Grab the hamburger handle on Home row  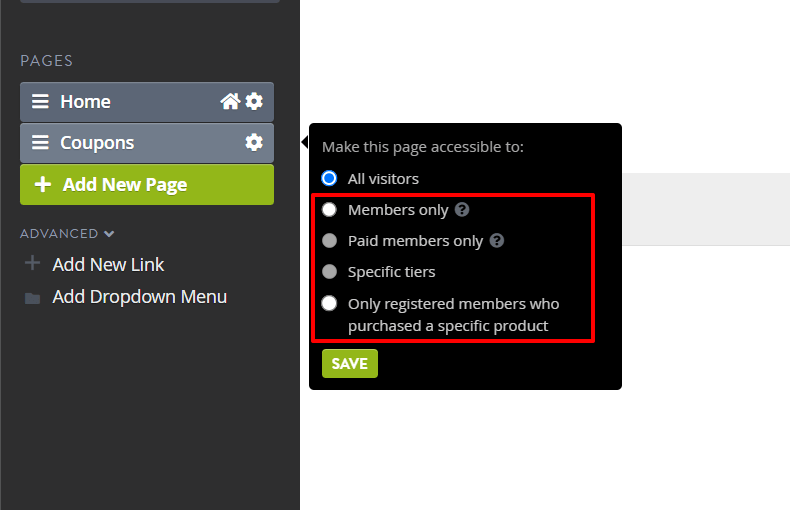[40, 101]
